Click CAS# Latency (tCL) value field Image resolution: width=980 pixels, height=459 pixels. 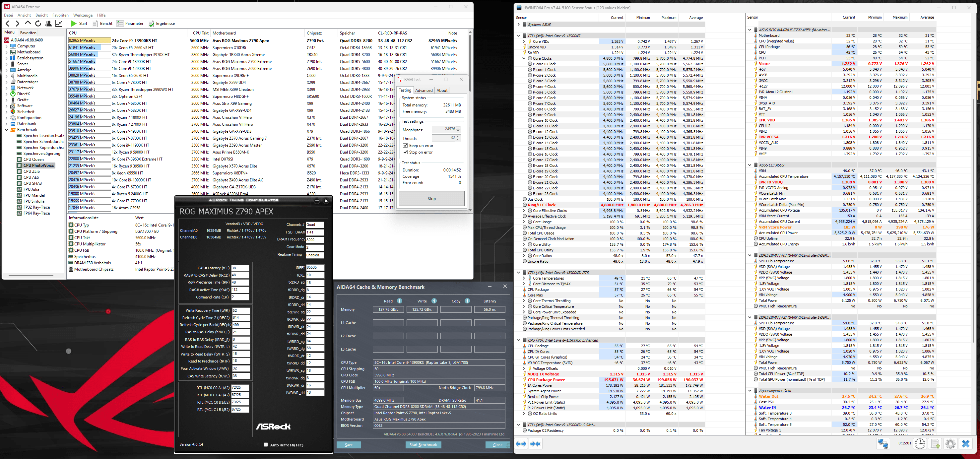click(x=240, y=268)
